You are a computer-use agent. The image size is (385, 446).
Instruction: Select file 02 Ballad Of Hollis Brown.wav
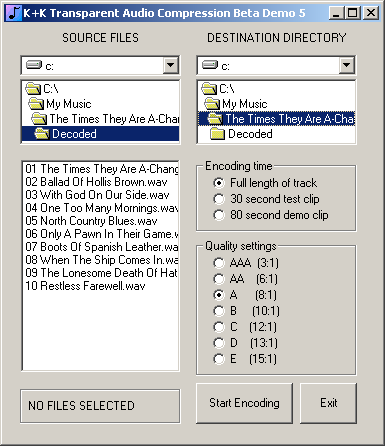click(101, 182)
